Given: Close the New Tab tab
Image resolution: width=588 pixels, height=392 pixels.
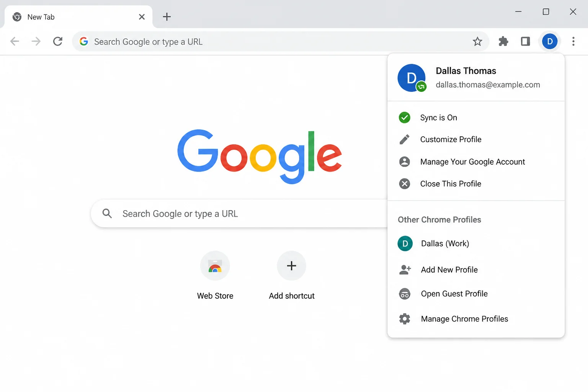Looking at the screenshot, I should 142,17.
